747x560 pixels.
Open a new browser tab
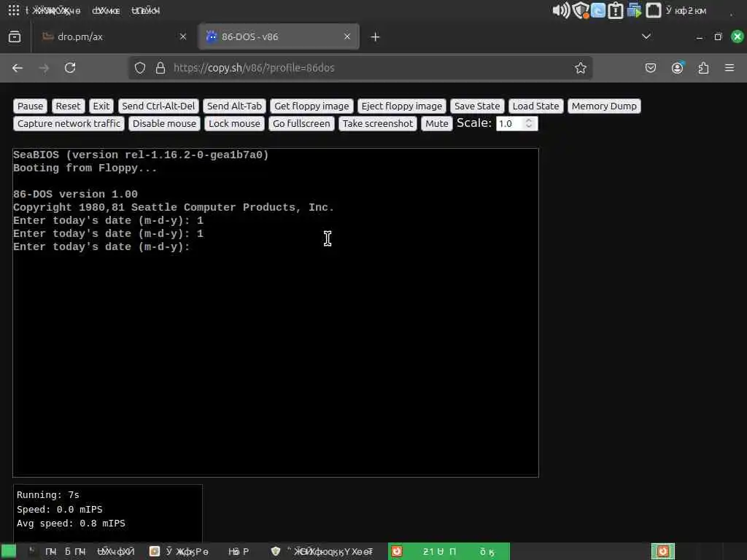pos(376,36)
